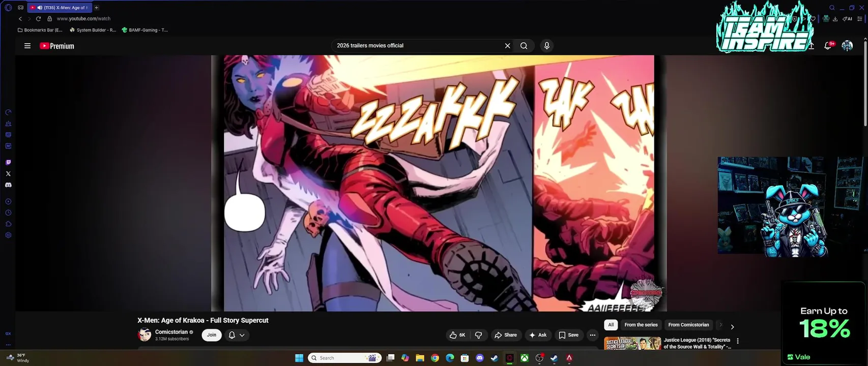
Task: Click the video player frame
Action: coord(439,183)
